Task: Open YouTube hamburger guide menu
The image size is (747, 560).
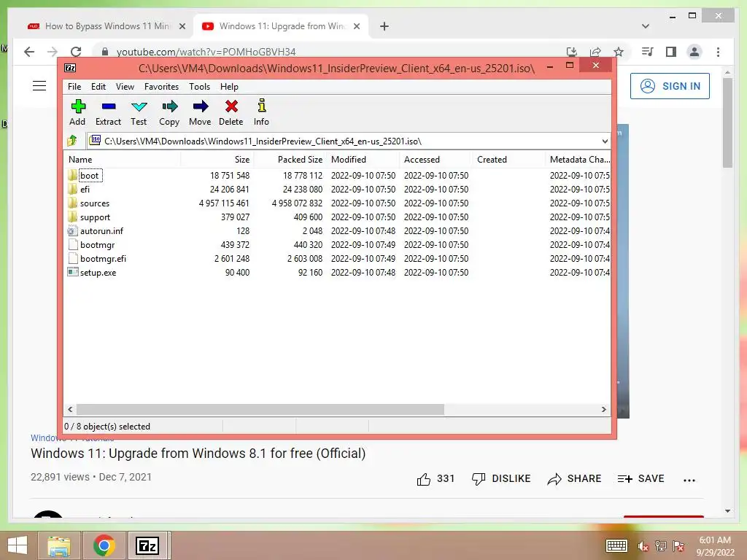Action: point(39,86)
